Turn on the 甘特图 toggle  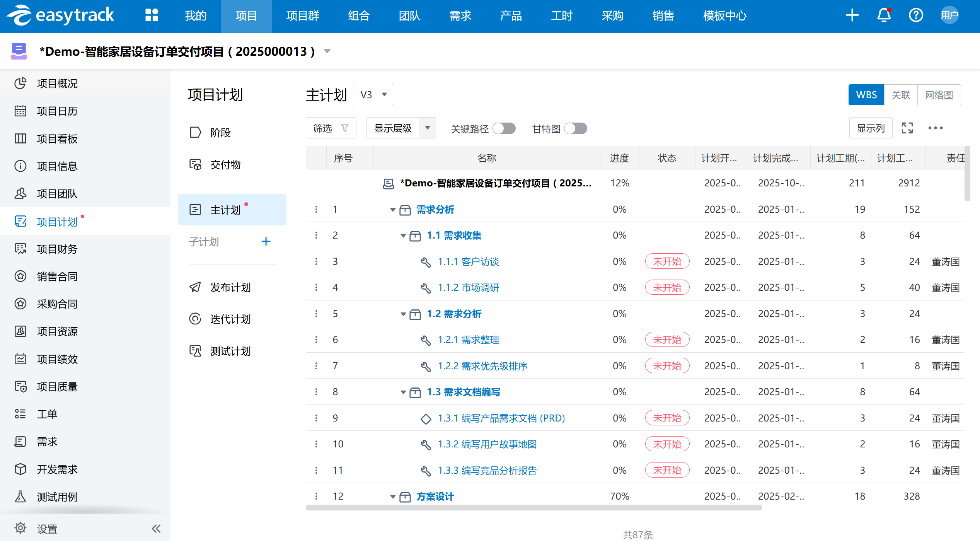[575, 128]
